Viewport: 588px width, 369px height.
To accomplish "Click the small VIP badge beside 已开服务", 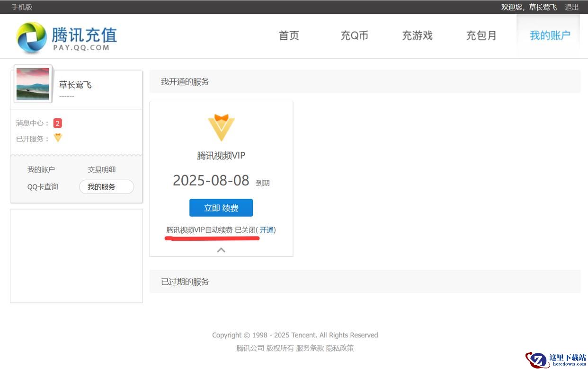I will click(58, 138).
